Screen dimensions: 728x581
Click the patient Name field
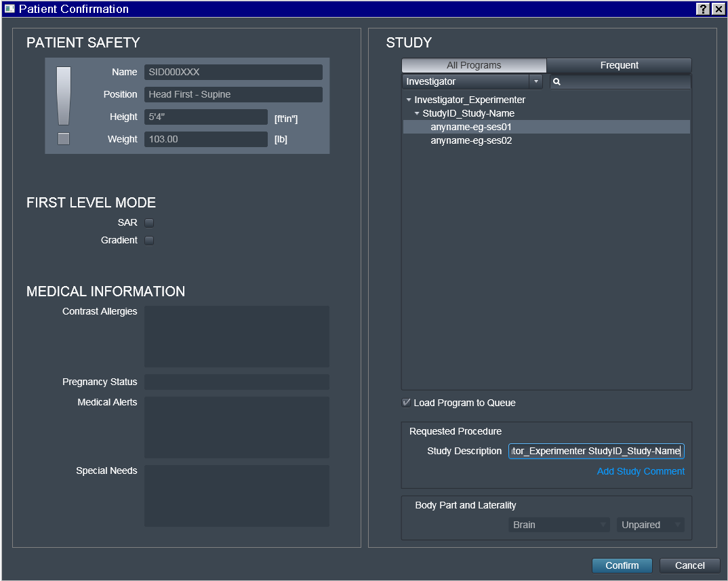tap(234, 73)
